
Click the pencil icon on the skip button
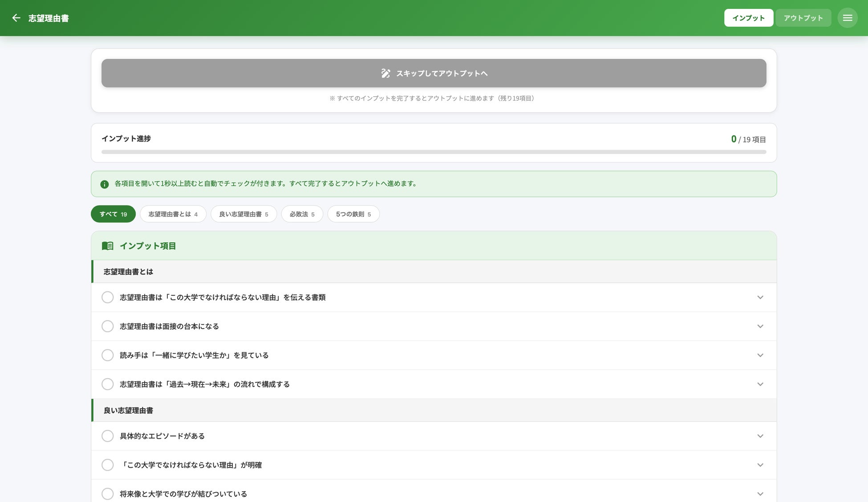click(x=385, y=73)
